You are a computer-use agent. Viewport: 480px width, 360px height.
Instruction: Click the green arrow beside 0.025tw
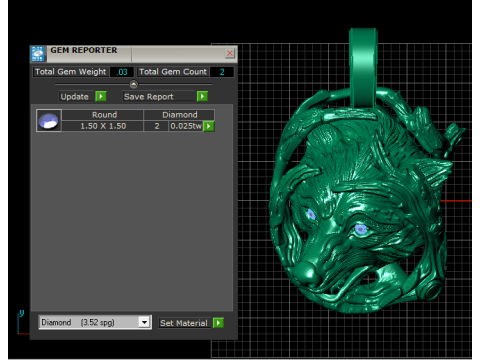tap(209, 126)
